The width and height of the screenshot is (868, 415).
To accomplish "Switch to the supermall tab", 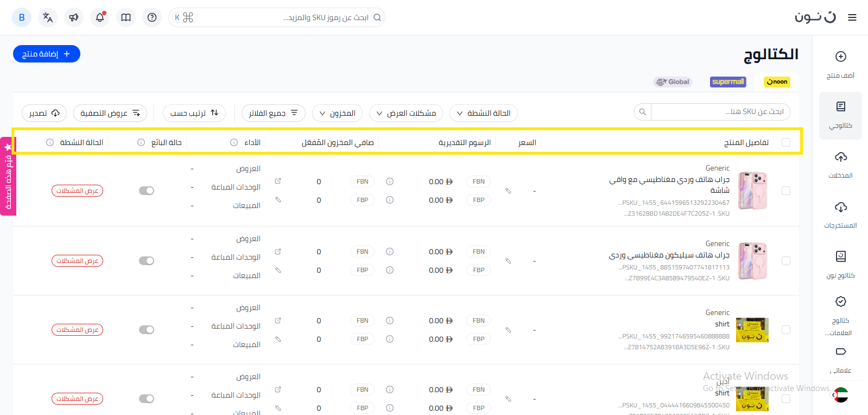I will coord(728,82).
